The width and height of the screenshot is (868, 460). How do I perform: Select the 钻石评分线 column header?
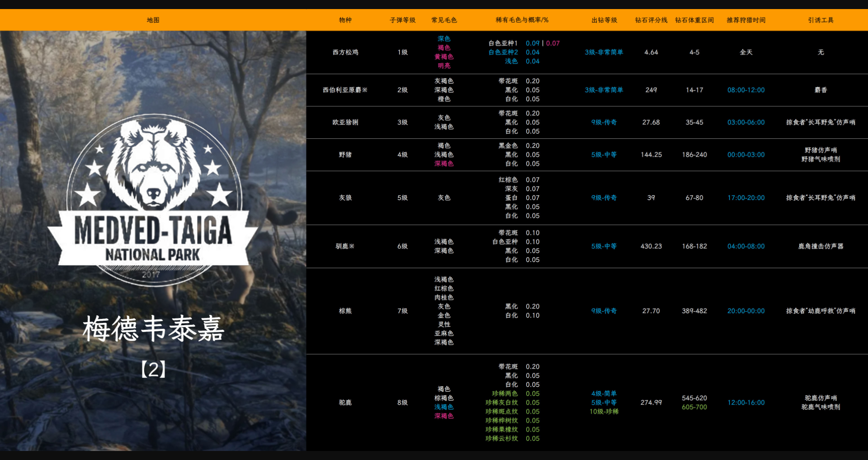click(x=651, y=20)
